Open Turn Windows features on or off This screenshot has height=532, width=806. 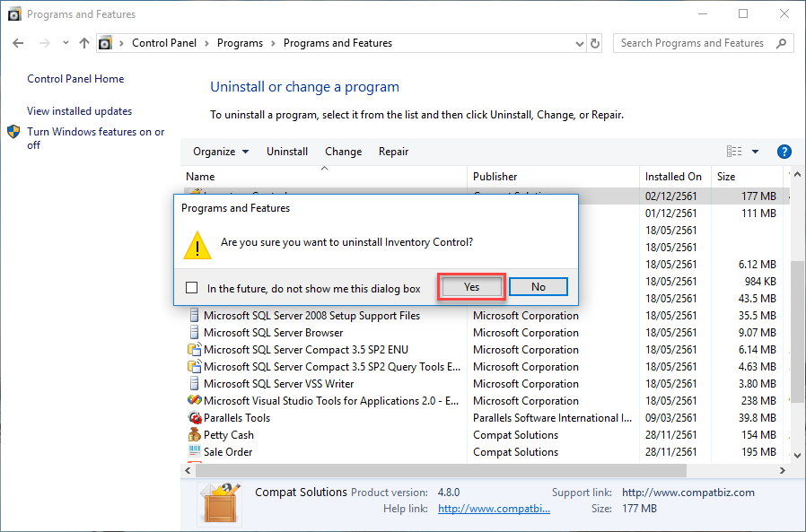[96, 138]
